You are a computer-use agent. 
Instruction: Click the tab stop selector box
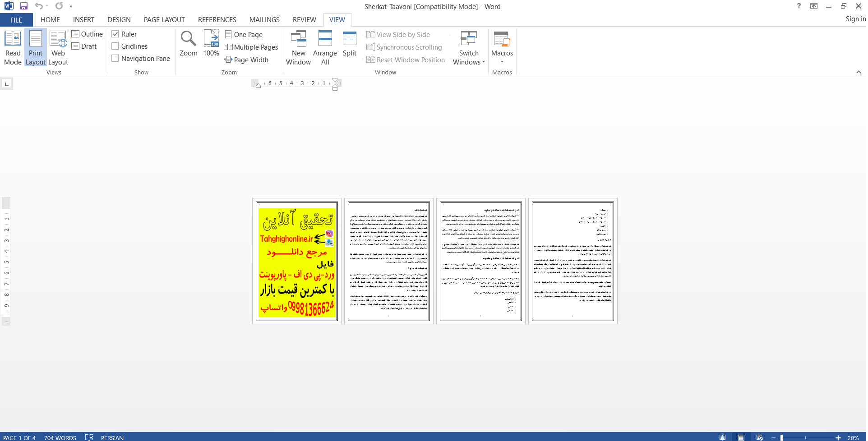[6, 84]
